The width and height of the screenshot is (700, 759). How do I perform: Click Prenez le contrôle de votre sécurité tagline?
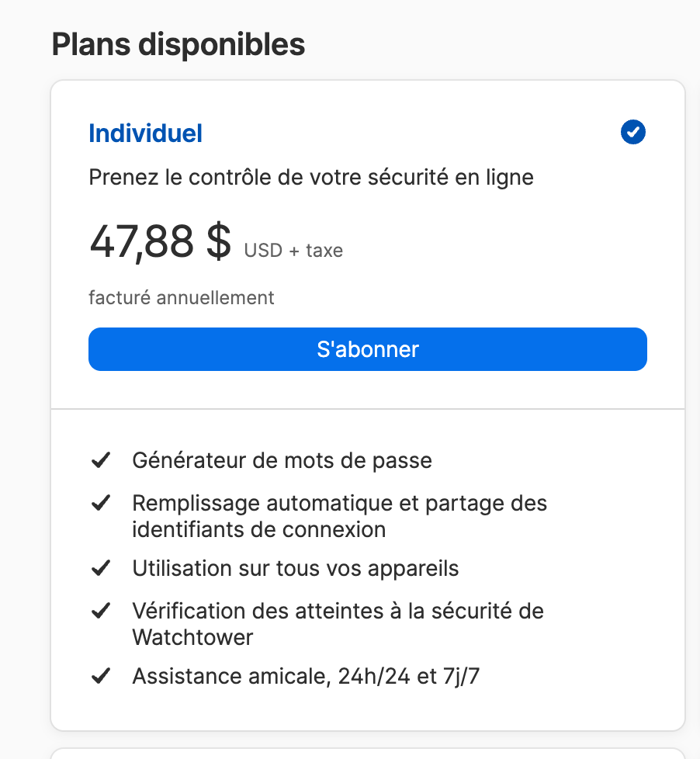[311, 177]
